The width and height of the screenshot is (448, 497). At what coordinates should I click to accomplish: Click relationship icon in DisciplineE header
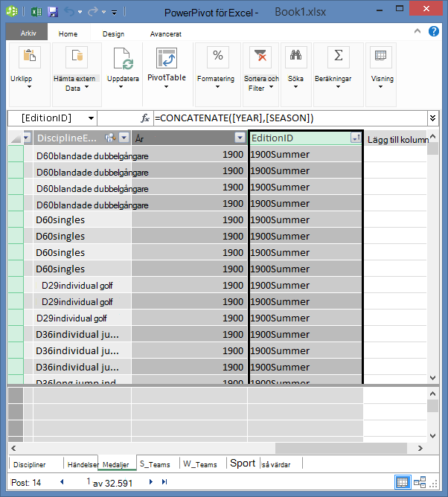click(x=110, y=138)
